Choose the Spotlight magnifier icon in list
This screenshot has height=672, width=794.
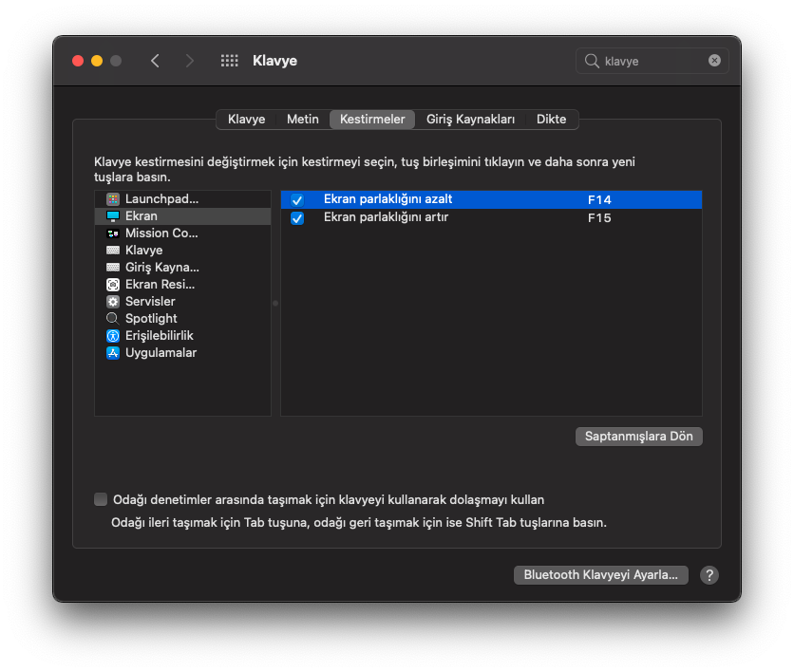pyautogui.click(x=113, y=319)
